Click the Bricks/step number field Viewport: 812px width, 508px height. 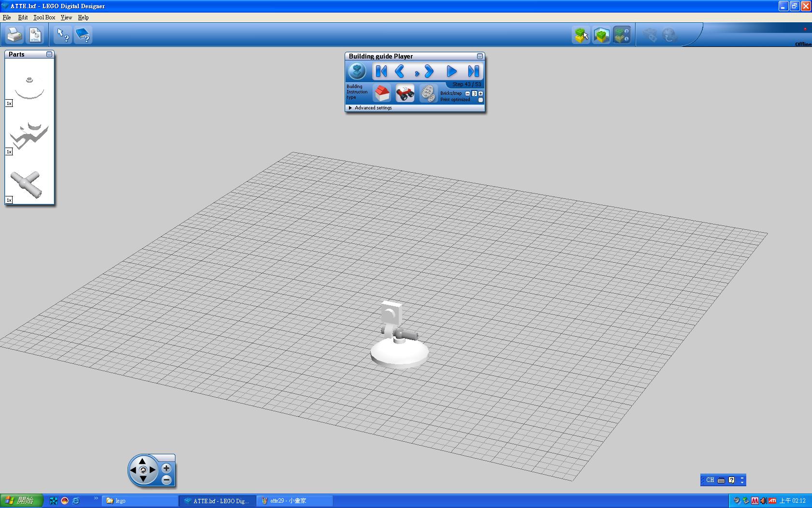[x=474, y=93]
